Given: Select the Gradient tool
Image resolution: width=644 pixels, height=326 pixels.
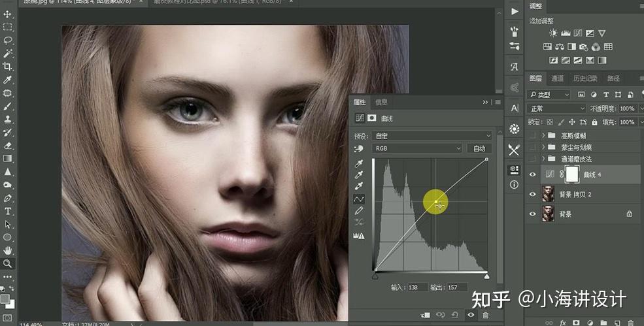Looking at the screenshot, I should 7,159.
